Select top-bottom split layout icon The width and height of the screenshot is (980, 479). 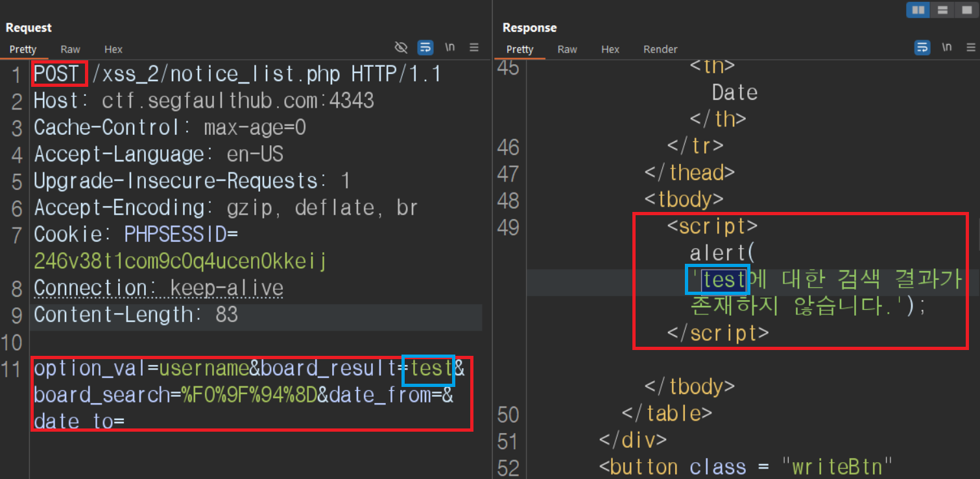coord(943,10)
